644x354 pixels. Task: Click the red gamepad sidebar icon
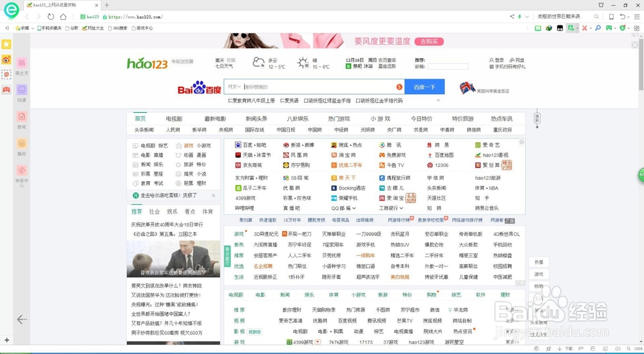click(x=6, y=89)
